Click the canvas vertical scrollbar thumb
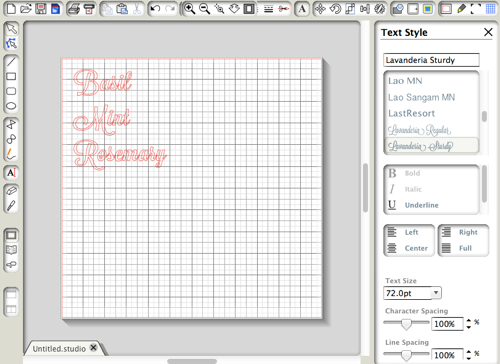500x364 pixels. (x=365, y=188)
